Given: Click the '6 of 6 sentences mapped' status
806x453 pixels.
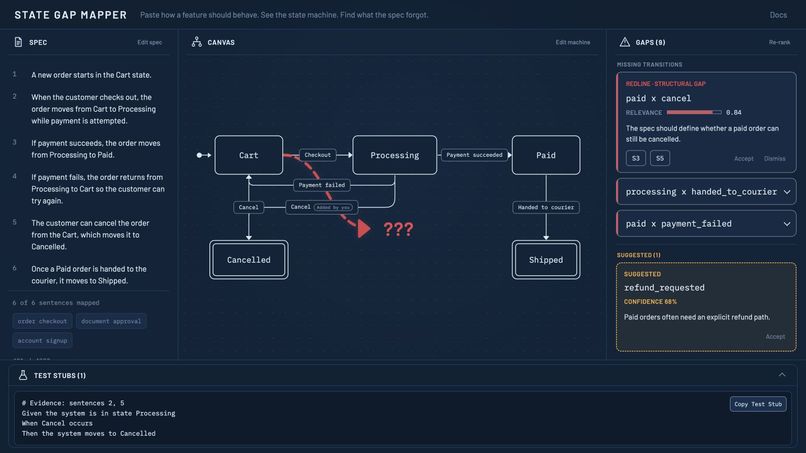Looking at the screenshot, I should pos(56,303).
